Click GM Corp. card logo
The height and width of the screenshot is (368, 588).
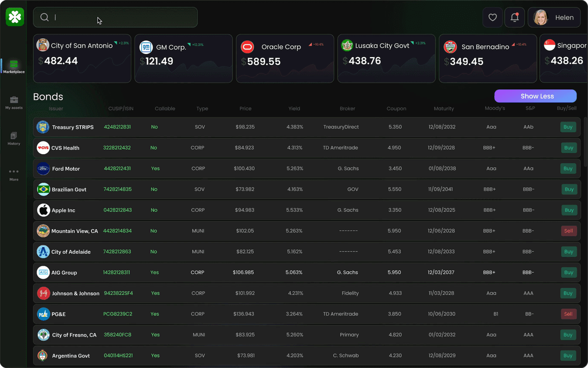(x=146, y=47)
